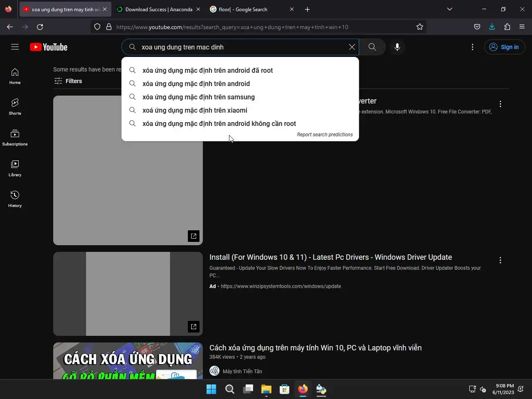532x399 pixels.
Task: Reload the current page
Action: [40, 27]
